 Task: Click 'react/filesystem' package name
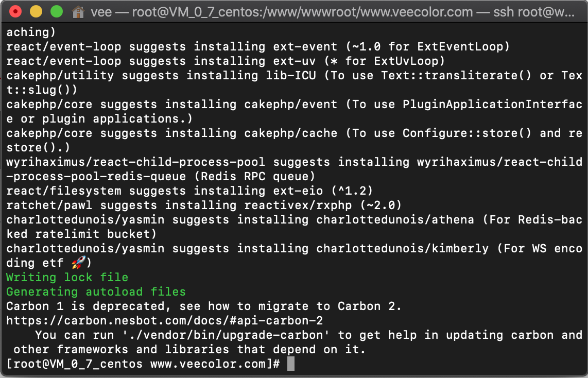[x=64, y=191]
